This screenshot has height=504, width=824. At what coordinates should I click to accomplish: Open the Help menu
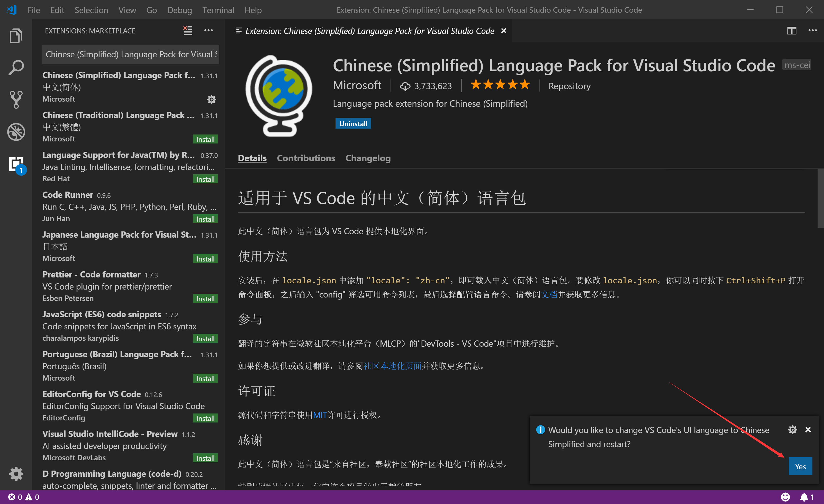(253, 10)
